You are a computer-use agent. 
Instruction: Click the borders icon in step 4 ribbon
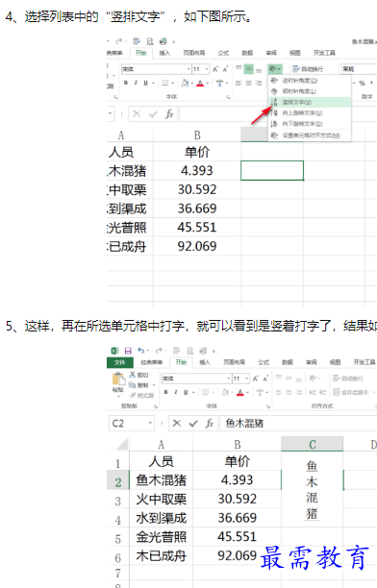[x=164, y=83]
